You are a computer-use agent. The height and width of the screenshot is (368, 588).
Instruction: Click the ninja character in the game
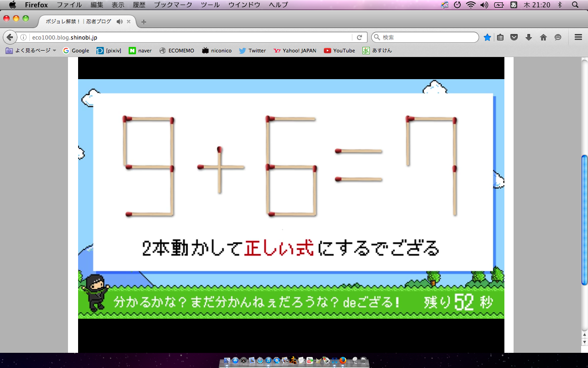click(95, 293)
